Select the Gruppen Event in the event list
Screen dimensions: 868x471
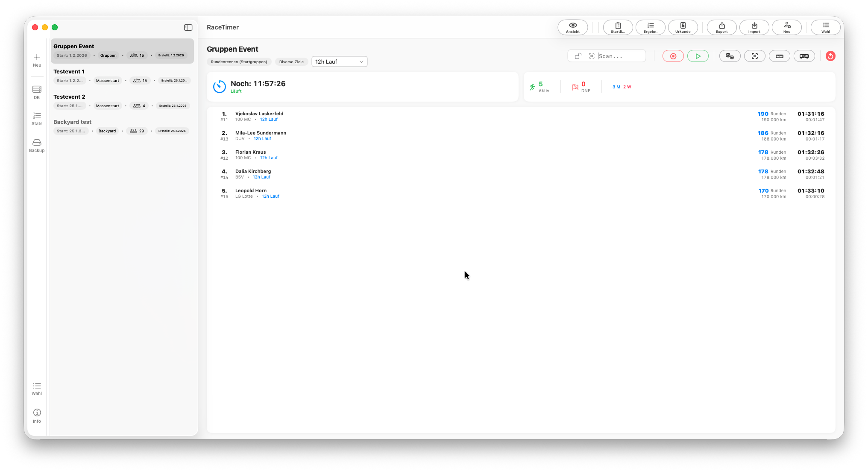pos(122,51)
